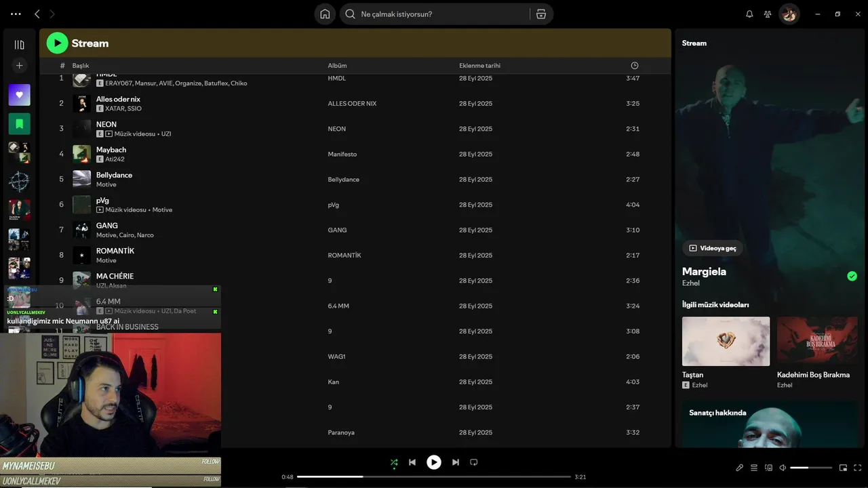Open the profile avatar menu

pyautogui.click(x=789, y=14)
